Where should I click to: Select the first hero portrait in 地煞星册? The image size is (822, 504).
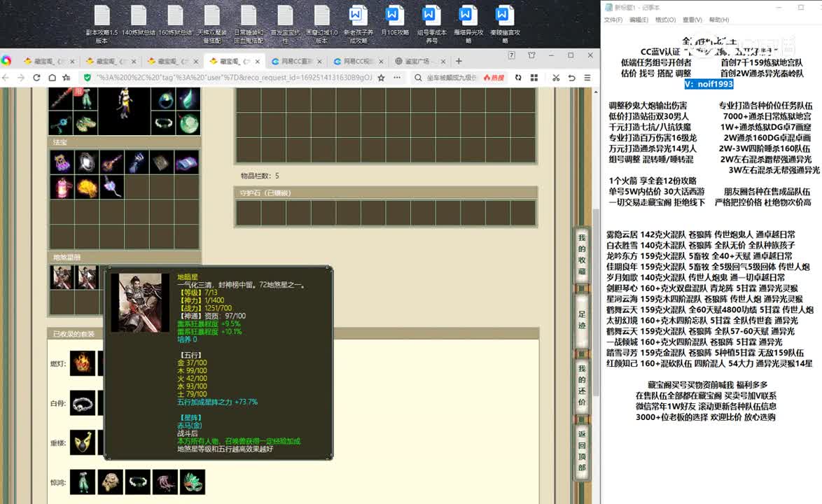[62, 277]
